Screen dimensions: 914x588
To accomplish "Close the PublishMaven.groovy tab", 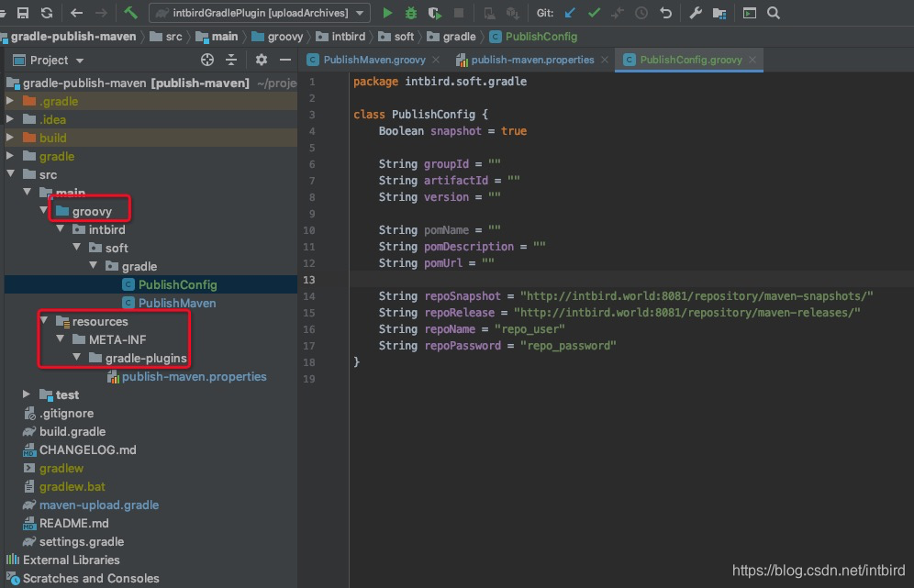I will pos(436,60).
